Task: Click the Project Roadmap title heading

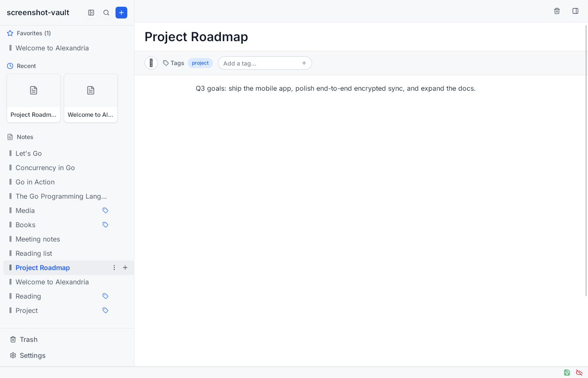Action: [196, 37]
